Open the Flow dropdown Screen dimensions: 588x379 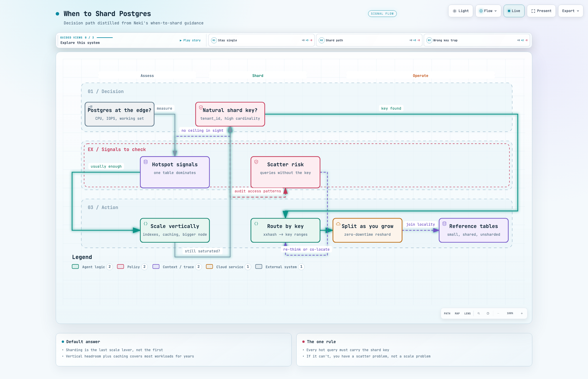pos(488,11)
